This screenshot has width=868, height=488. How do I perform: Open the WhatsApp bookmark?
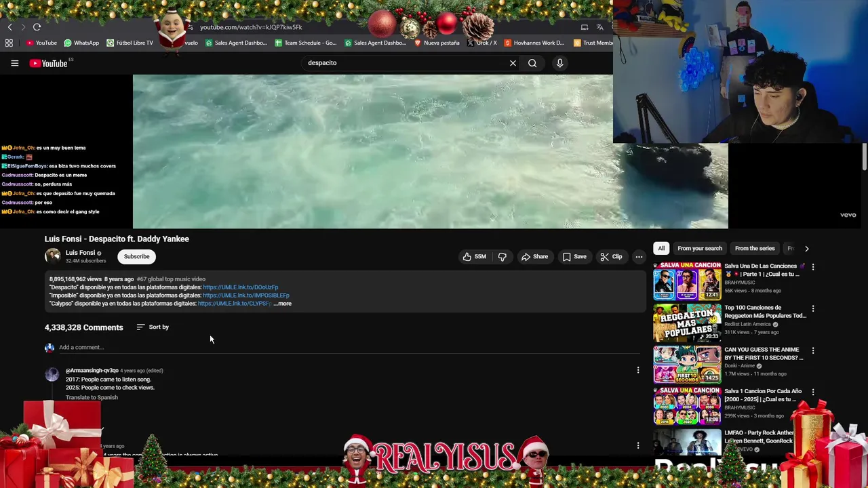pyautogui.click(x=81, y=43)
